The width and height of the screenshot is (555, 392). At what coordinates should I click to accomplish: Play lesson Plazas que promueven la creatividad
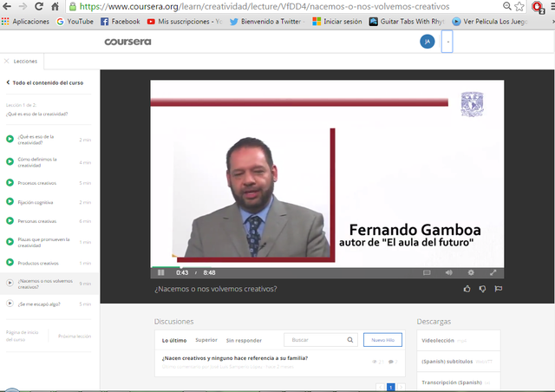pyautogui.click(x=49, y=242)
